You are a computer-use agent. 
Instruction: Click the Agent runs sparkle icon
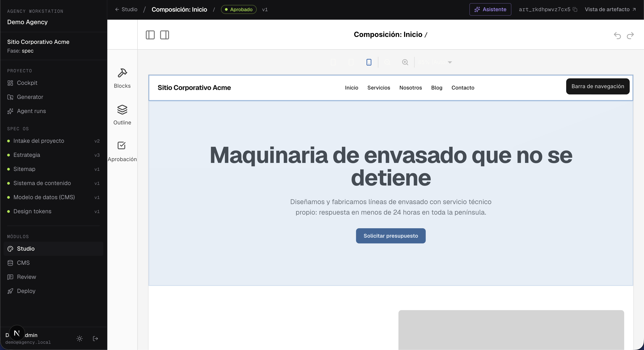click(x=10, y=111)
